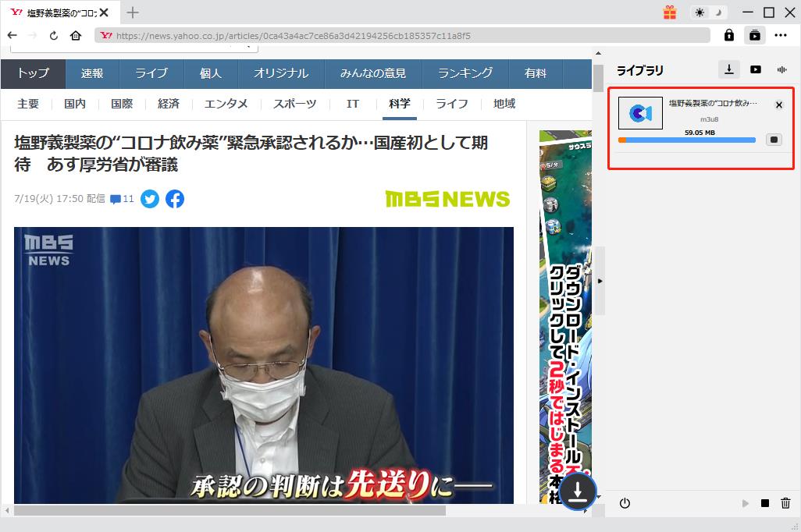Open the みんなの意見 navigation tab

pos(373,73)
